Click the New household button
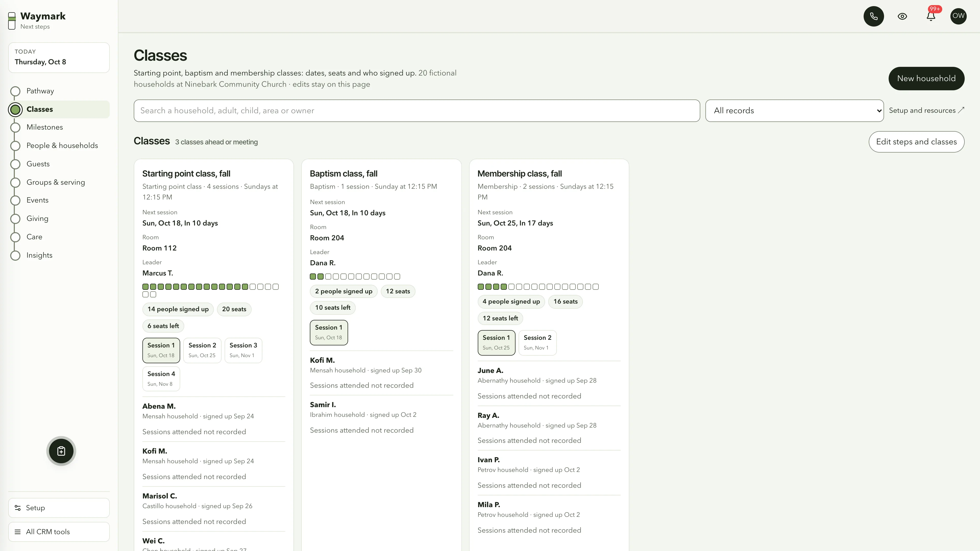Screen dimensions: 980x551 (x=926, y=79)
